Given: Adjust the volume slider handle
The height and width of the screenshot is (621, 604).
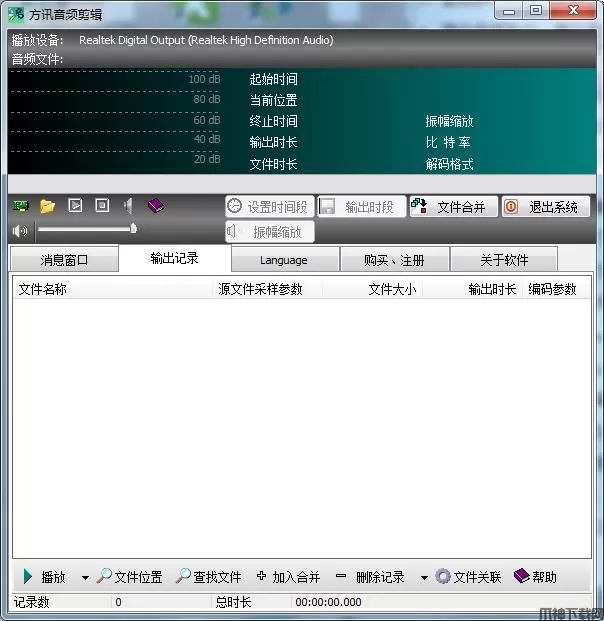Looking at the screenshot, I should 133,228.
